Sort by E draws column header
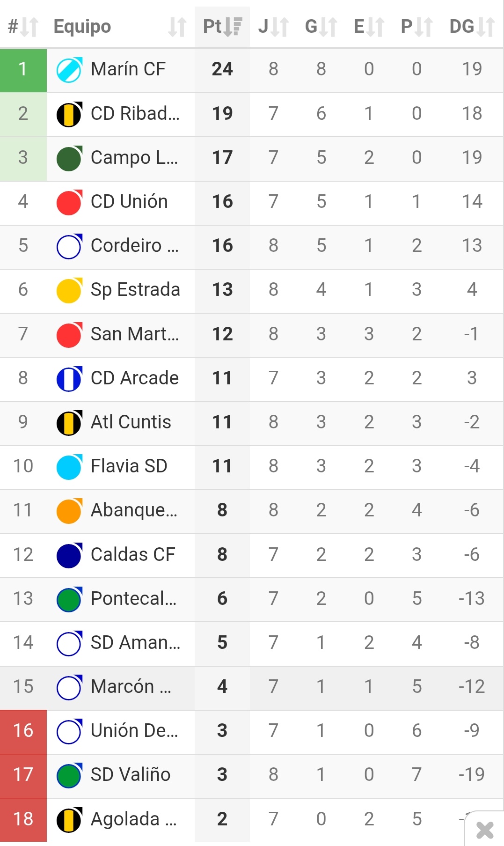This screenshot has width=504, height=846. (369, 27)
